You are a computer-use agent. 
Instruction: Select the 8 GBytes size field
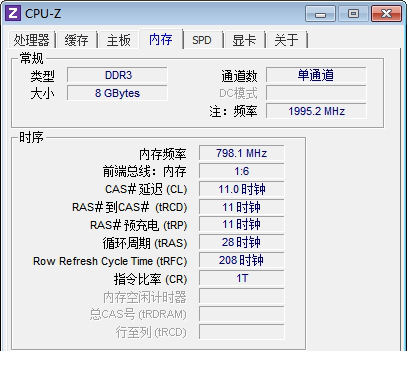pos(117,93)
